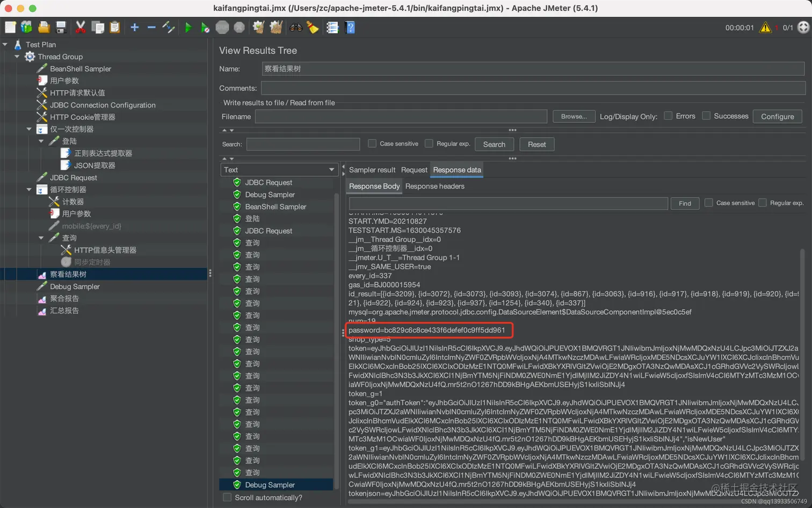Collapse the 仅一次控制器 node
This screenshot has height=508, width=812.
[x=29, y=129]
